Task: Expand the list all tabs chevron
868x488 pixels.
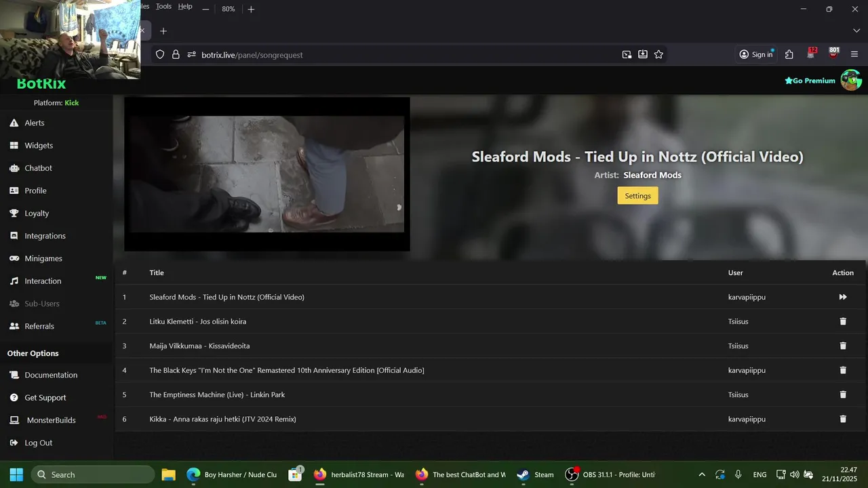Action: coord(856,31)
